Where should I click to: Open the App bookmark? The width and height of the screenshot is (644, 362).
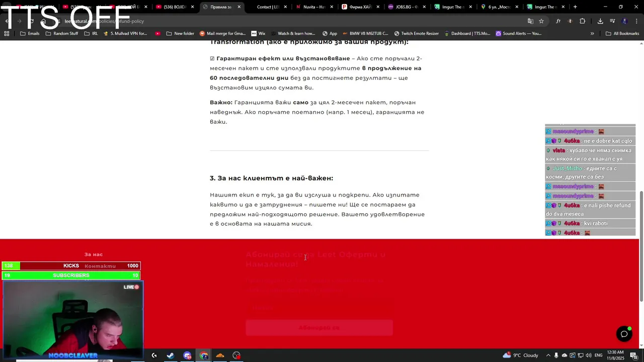tap(330, 34)
